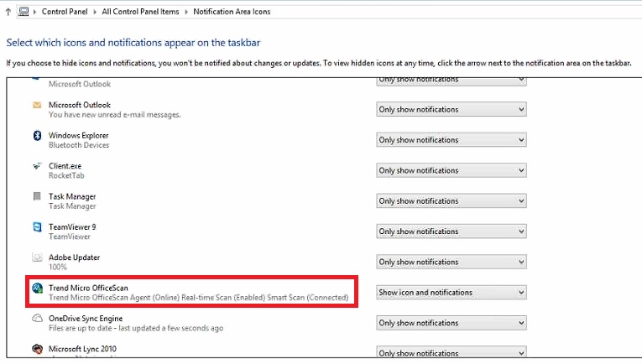Go to Control Panel breadcrumb
This screenshot has width=642, height=364.
pos(65,12)
